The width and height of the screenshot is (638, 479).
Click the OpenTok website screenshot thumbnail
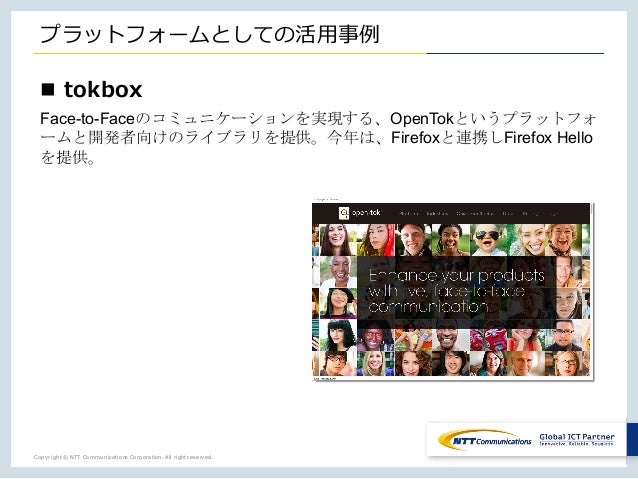(452, 291)
